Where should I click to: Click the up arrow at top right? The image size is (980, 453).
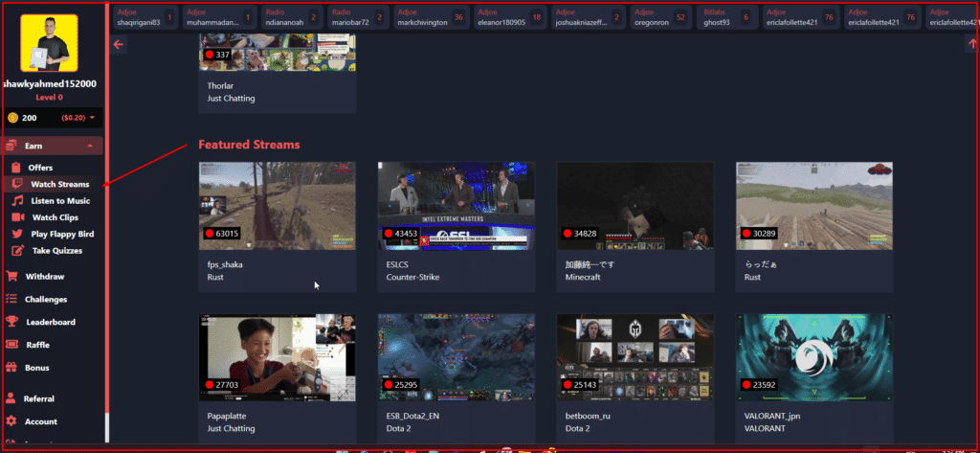(x=971, y=43)
